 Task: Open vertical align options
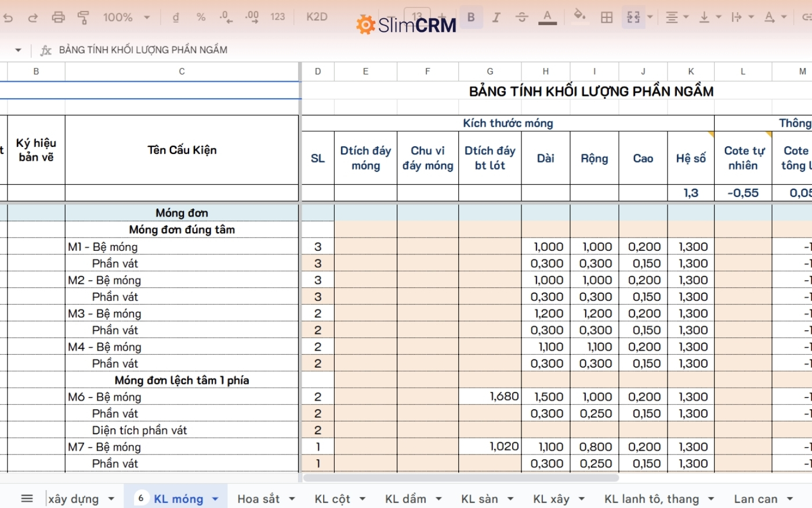point(709,17)
